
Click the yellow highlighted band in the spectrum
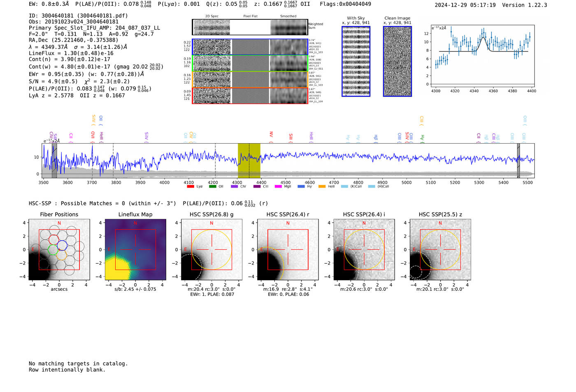click(x=249, y=160)
